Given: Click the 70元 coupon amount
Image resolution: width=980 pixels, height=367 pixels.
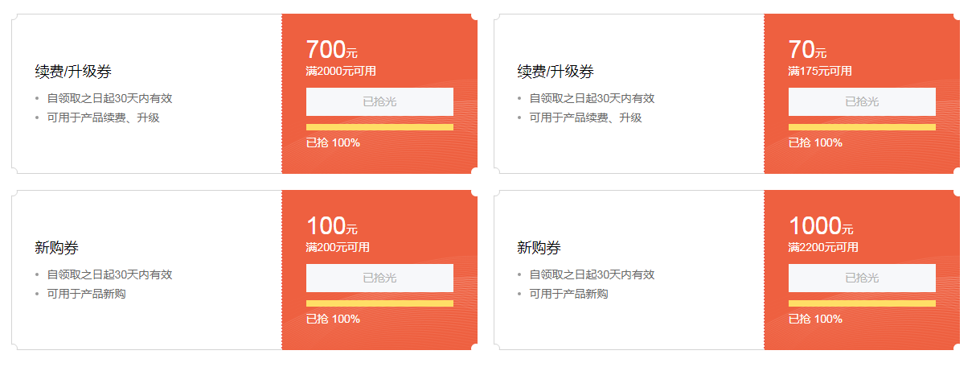Looking at the screenshot, I should pyautogui.click(x=807, y=50).
